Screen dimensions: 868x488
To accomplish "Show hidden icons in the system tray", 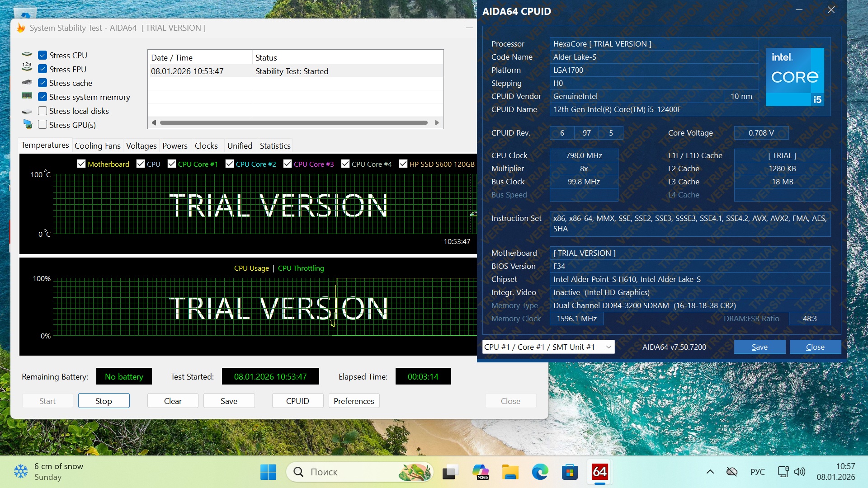I will click(x=710, y=472).
